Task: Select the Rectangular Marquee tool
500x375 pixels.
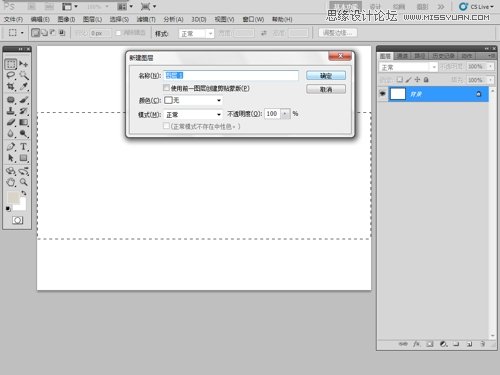Action: (11, 64)
